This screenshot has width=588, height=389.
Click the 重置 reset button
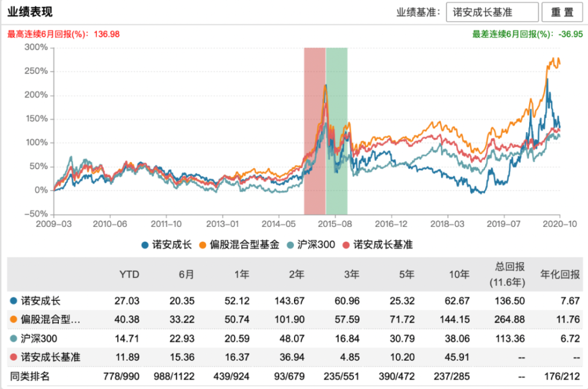click(562, 12)
